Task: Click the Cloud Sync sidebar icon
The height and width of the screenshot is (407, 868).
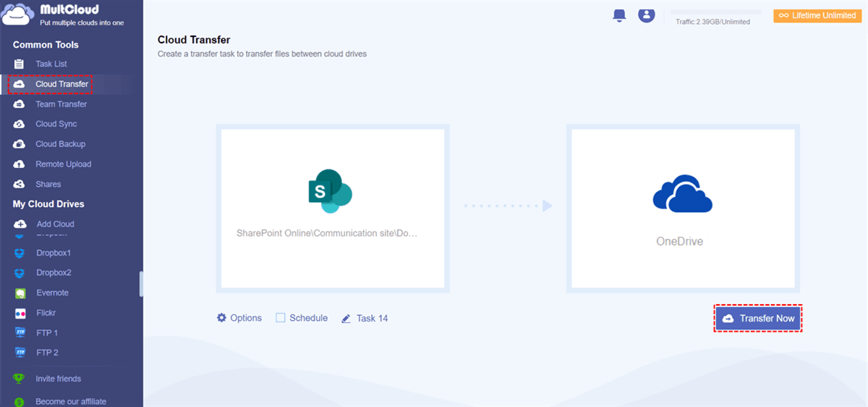Action: [x=20, y=124]
